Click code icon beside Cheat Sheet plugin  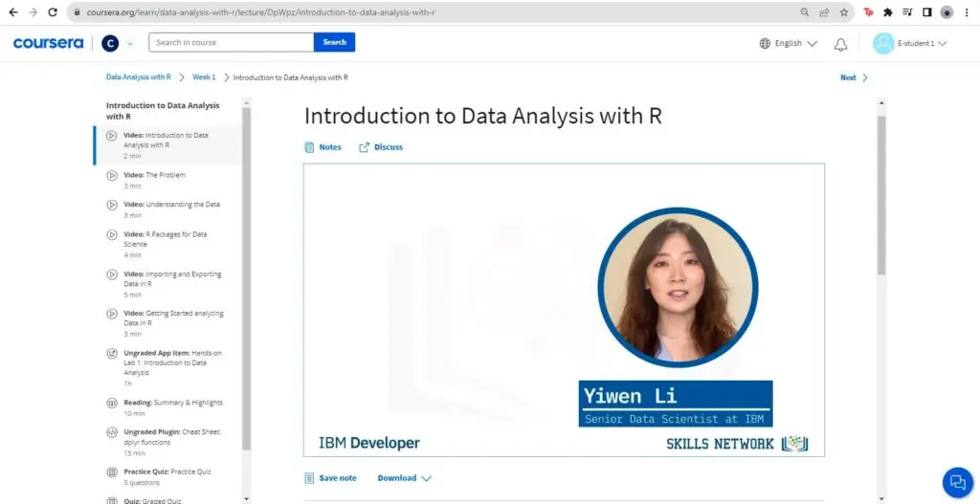(112, 432)
